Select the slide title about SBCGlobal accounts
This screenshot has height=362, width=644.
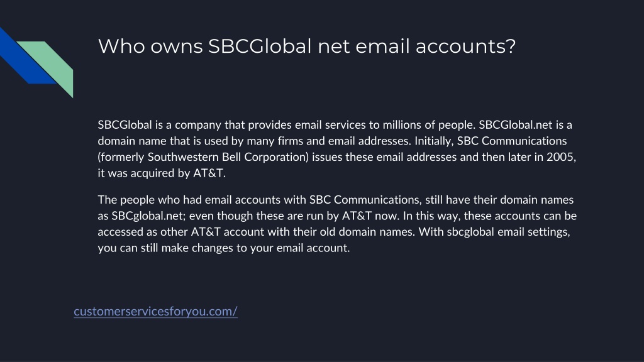307,46
